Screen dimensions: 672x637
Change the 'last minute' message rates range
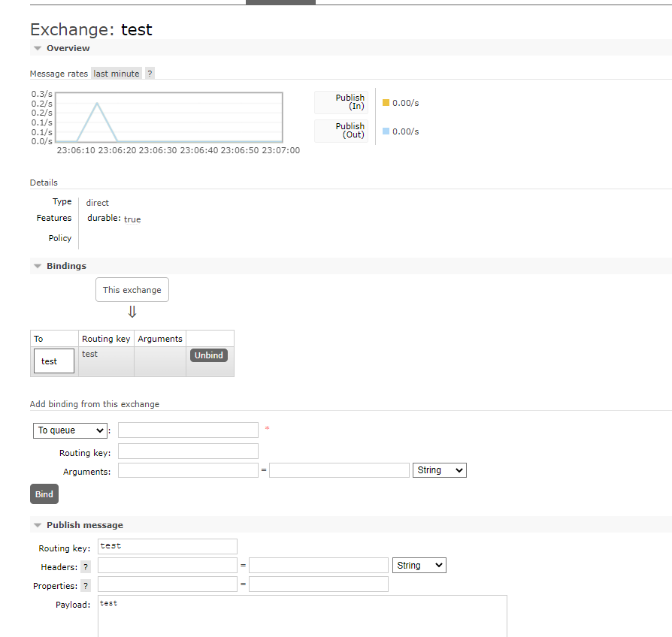point(117,74)
